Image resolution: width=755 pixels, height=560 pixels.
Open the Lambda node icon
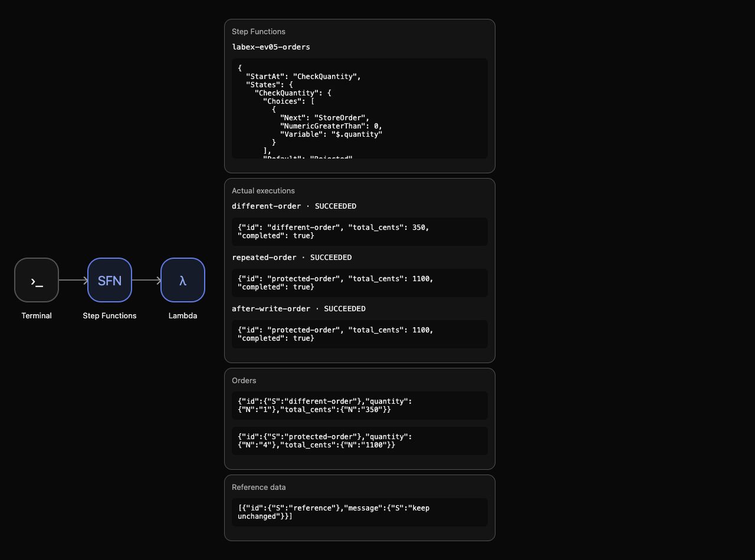pyautogui.click(x=183, y=280)
